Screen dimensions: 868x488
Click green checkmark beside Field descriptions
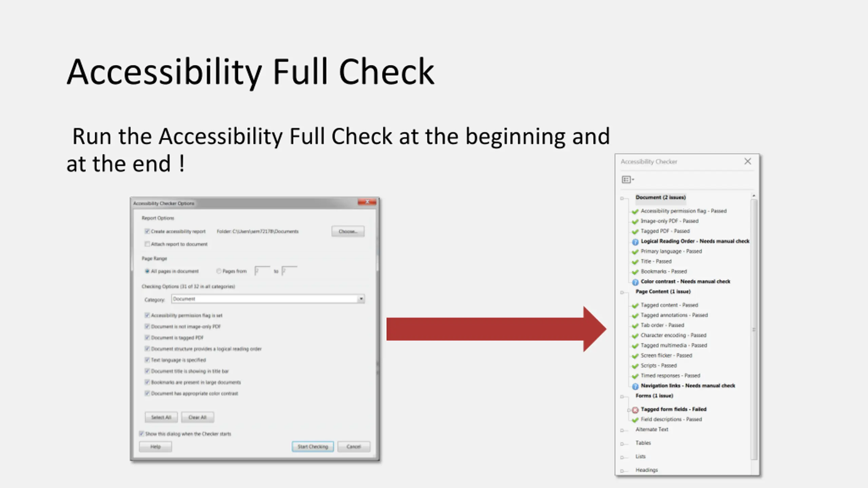point(635,420)
